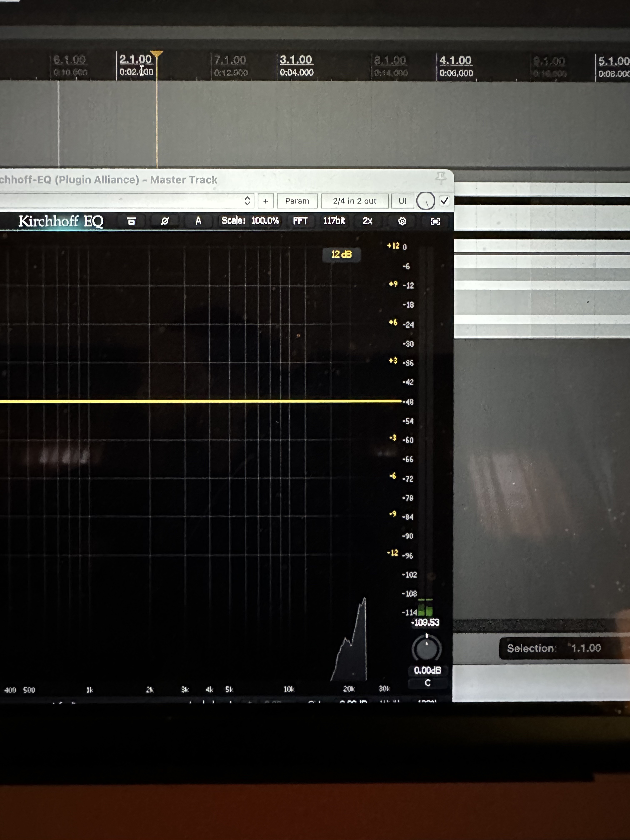The height and width of the screenshot is (840, 630).
Task: Click the pin window icon
Action: click(x=440, y=178)
